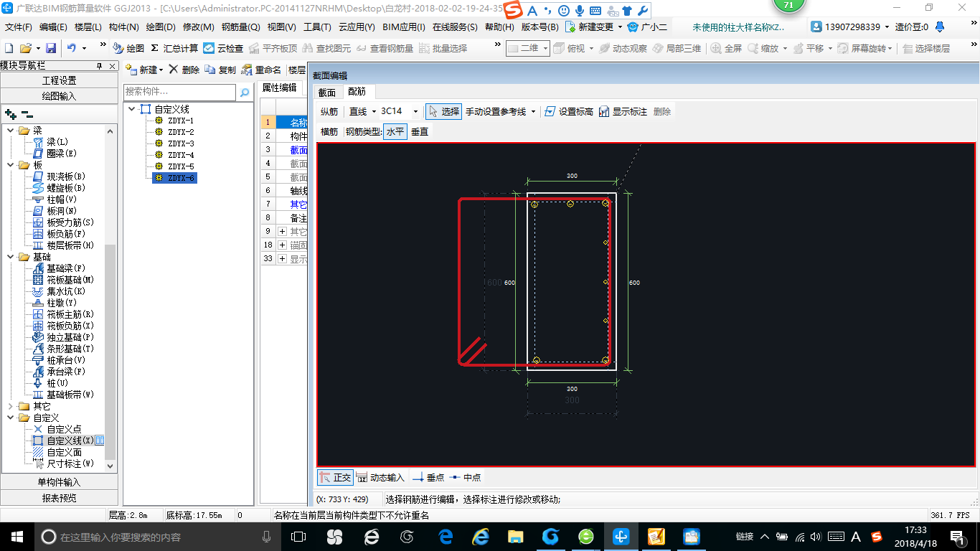
Task: Click 纵筋 longitudinal rebar button
Action: pyautogui.click(x=329, y=111)
